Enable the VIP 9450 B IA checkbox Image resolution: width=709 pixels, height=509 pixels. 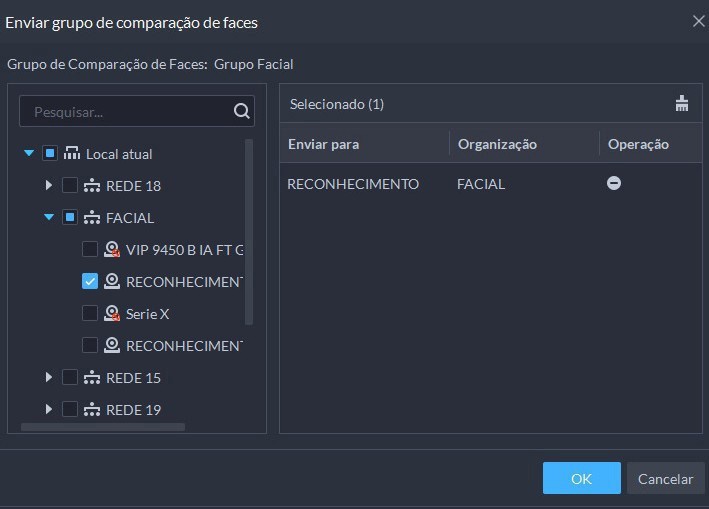90,249
